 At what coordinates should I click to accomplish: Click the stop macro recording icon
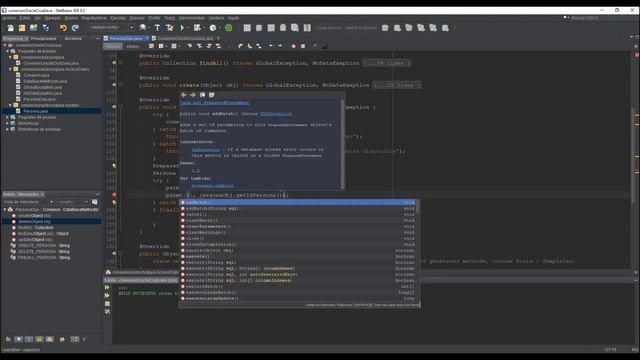(x=303, y=46)
